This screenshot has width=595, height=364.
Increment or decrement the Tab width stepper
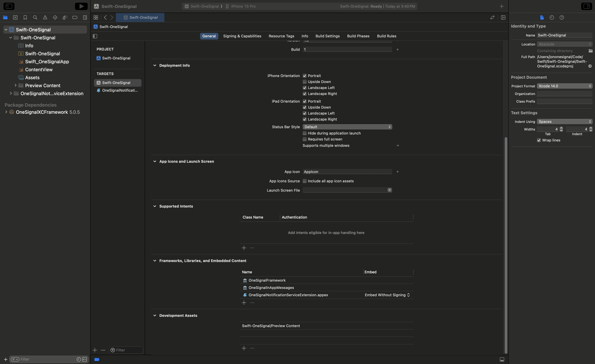click(561, 130)
